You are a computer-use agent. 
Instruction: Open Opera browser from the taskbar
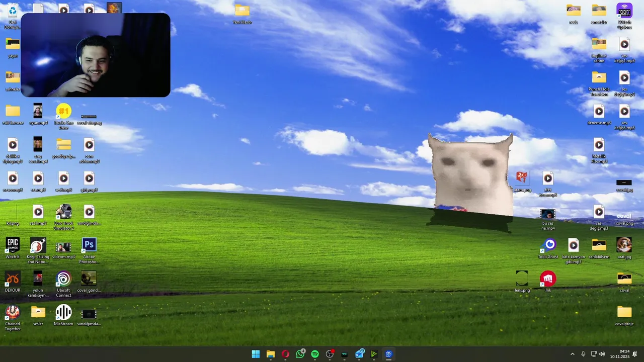[285, 354]
